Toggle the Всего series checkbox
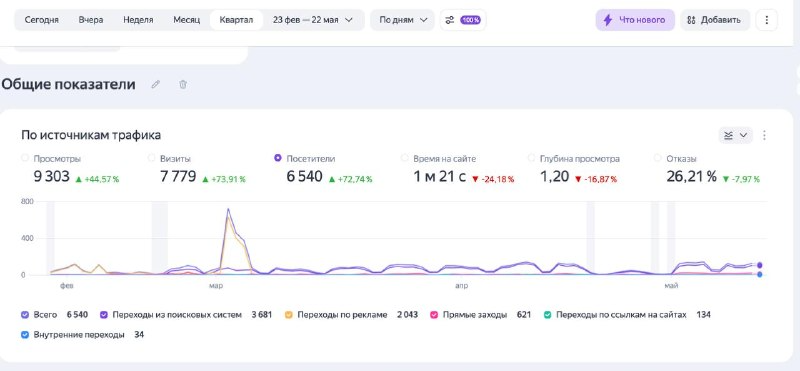800x371 pixels. coord(25,315)
